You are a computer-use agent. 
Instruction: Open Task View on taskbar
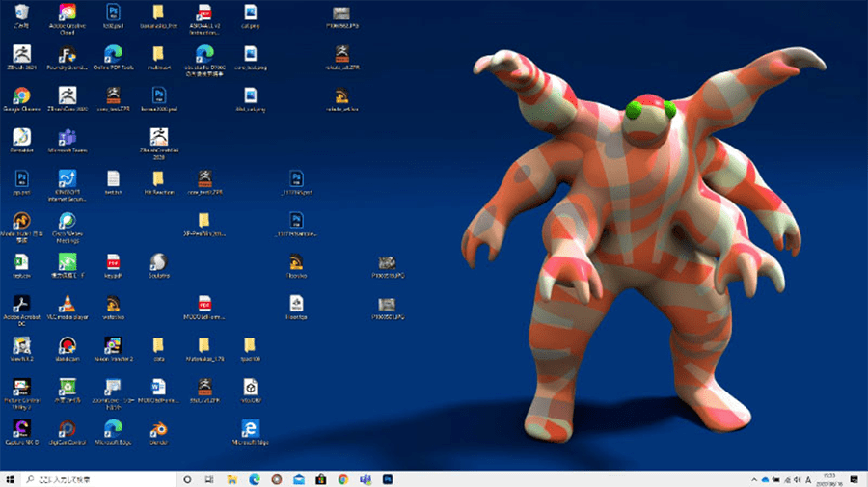point(209,479)
